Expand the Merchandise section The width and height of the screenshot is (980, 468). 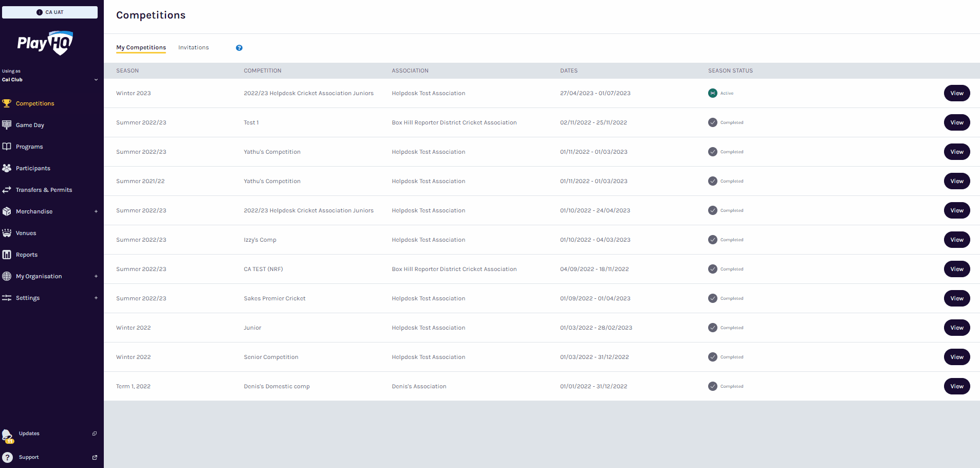click(96, 211)
